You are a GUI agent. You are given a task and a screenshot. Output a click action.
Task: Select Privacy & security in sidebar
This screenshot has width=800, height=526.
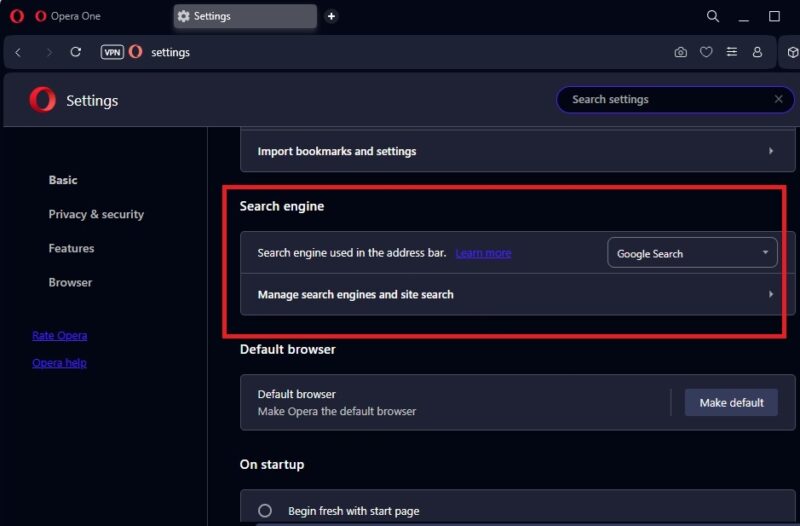coord(96,214)
